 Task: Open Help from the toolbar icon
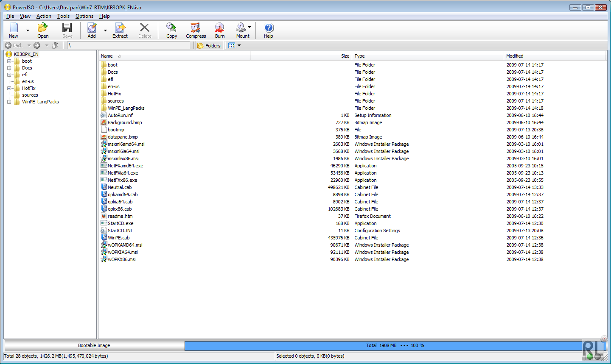(269, 28)
